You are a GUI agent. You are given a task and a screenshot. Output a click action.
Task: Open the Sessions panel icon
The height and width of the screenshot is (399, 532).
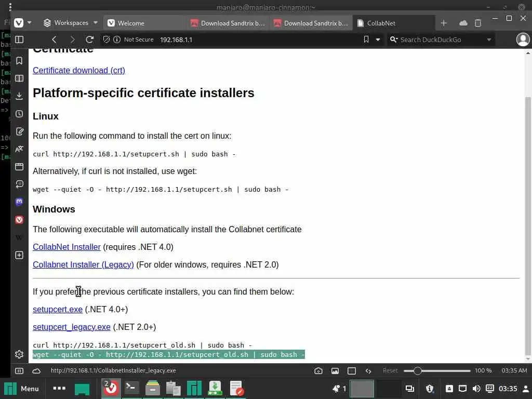coord(19,184)
